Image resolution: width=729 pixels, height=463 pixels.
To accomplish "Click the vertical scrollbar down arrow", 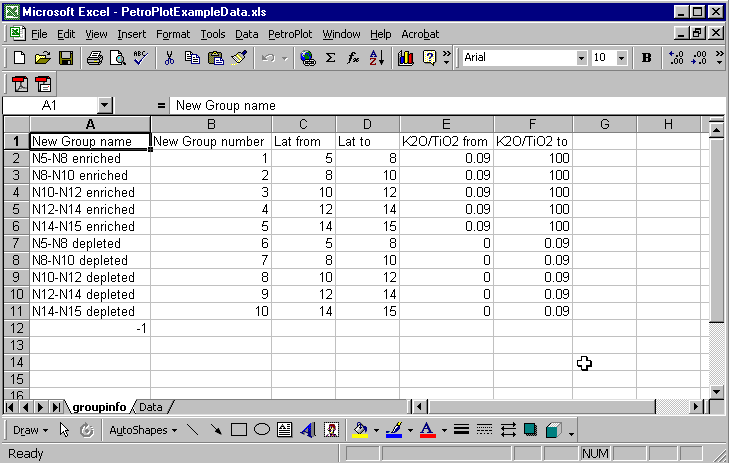I will tap(716, 391).
